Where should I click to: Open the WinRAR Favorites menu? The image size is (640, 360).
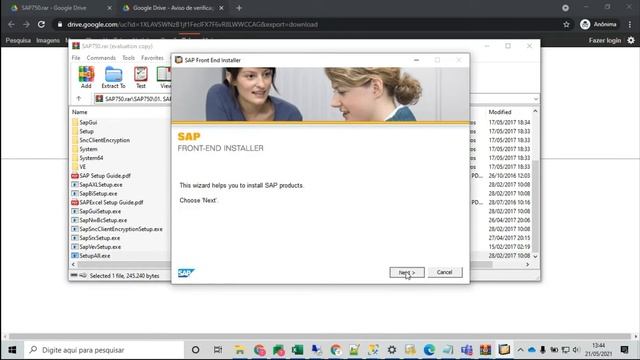click(152, 58)
